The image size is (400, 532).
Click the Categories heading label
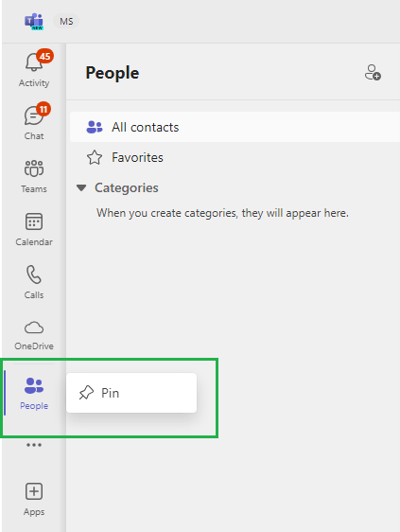point(127,188)
